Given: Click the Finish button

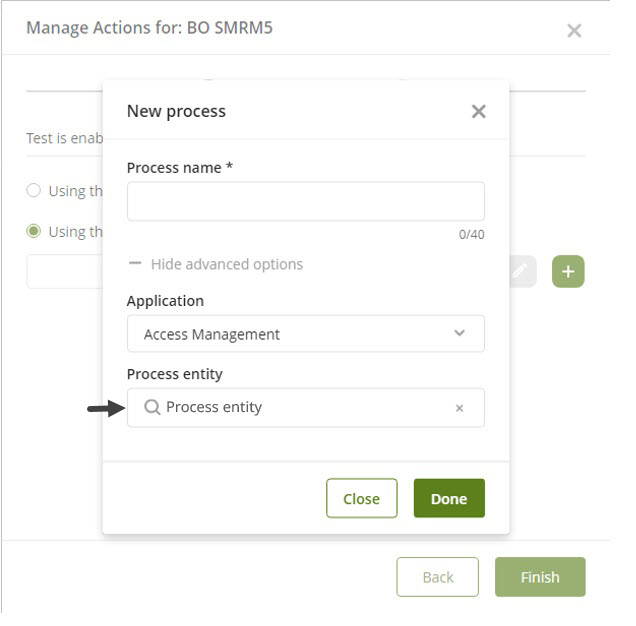Looking at the screenshot, I should (x=540, y=577).
